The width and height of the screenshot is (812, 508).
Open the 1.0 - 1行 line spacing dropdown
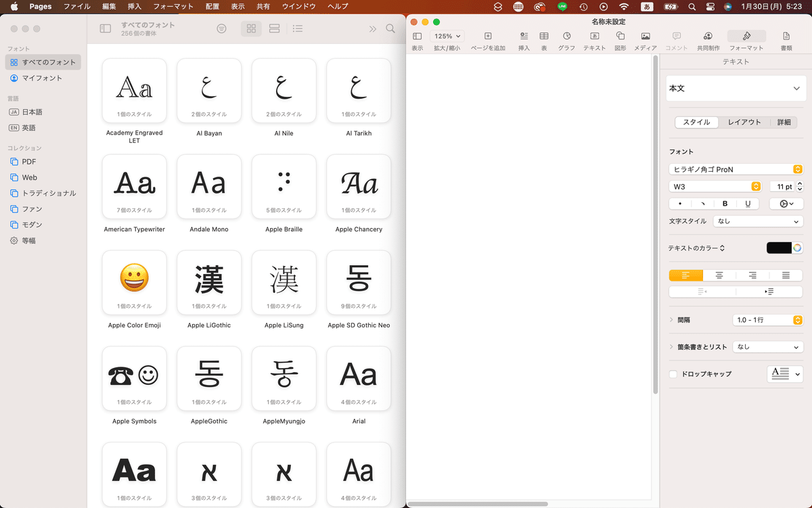(768, 320)
